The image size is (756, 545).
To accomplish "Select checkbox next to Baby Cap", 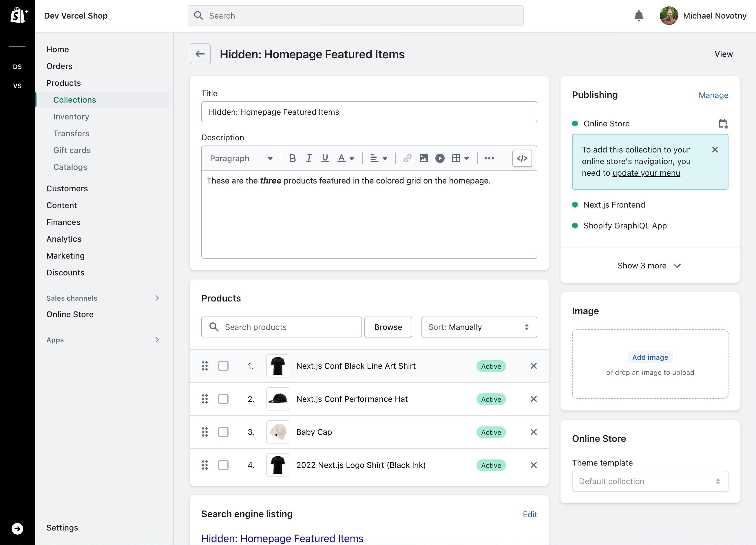I will pos(223,432).
